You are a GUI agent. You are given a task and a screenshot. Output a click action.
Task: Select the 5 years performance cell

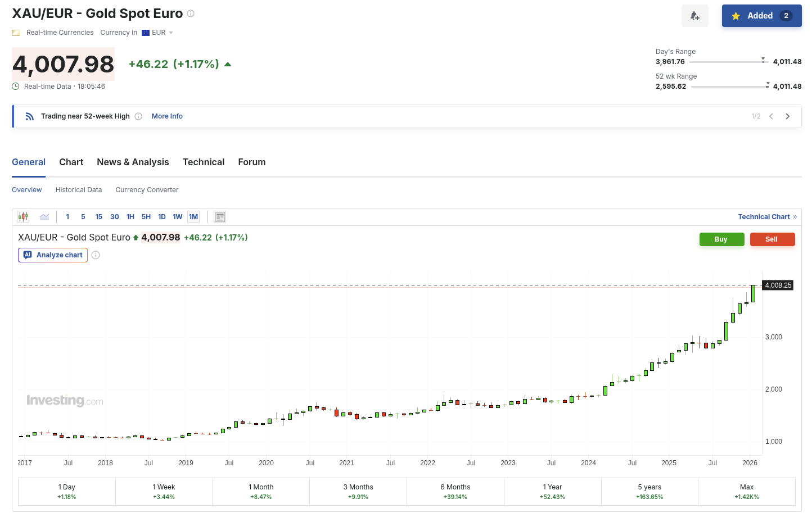click(650, 492)
